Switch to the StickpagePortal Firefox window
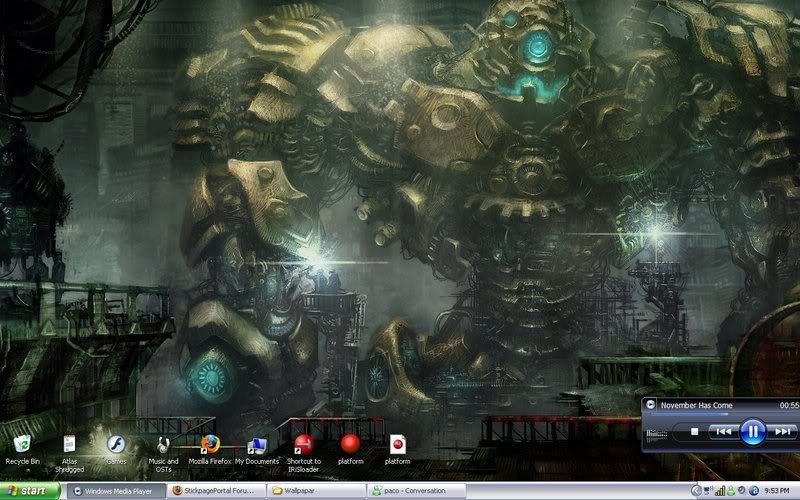This screenshot has width=800, height=500. [x=215, y=491]
